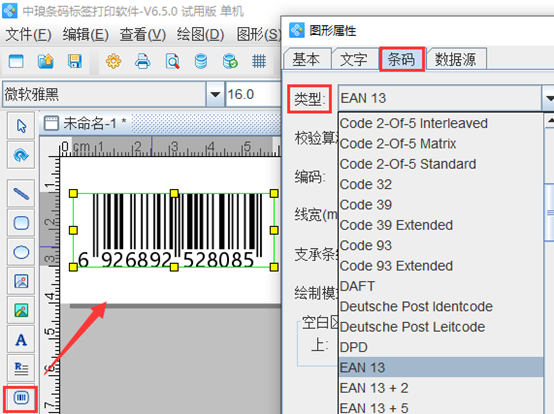This screenshot has height=414, width=554.
Task: Click the database with checkmark icon
Action: 230,61
